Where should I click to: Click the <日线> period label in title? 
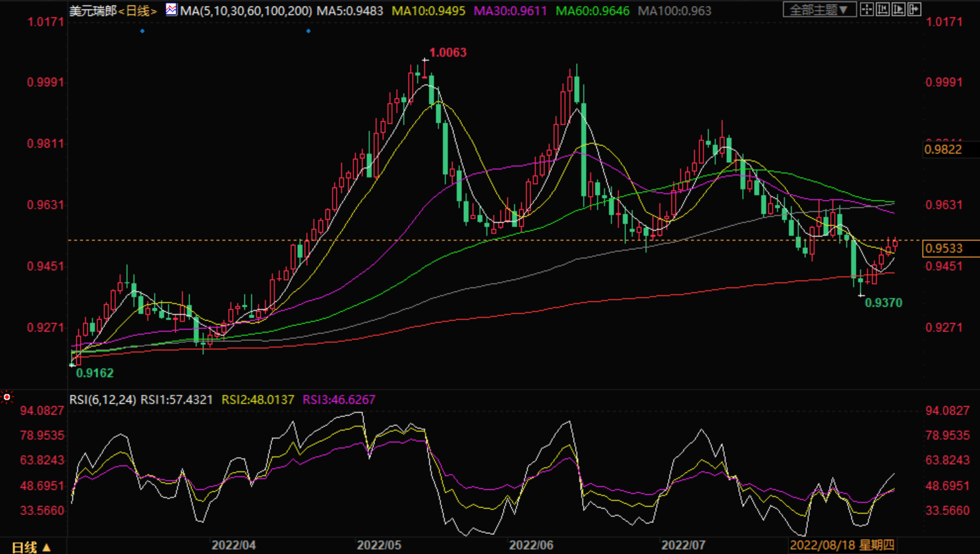pyautogui.click(x=138, y=11)
